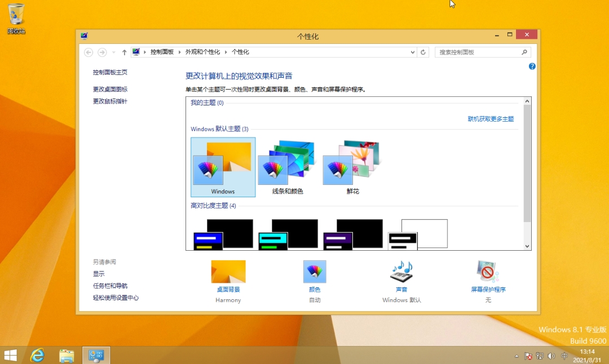Viewport: 609px width, 364px height.
Task: Open the 桌面背景 Harmony wallpaper icon
Action: 228,272
